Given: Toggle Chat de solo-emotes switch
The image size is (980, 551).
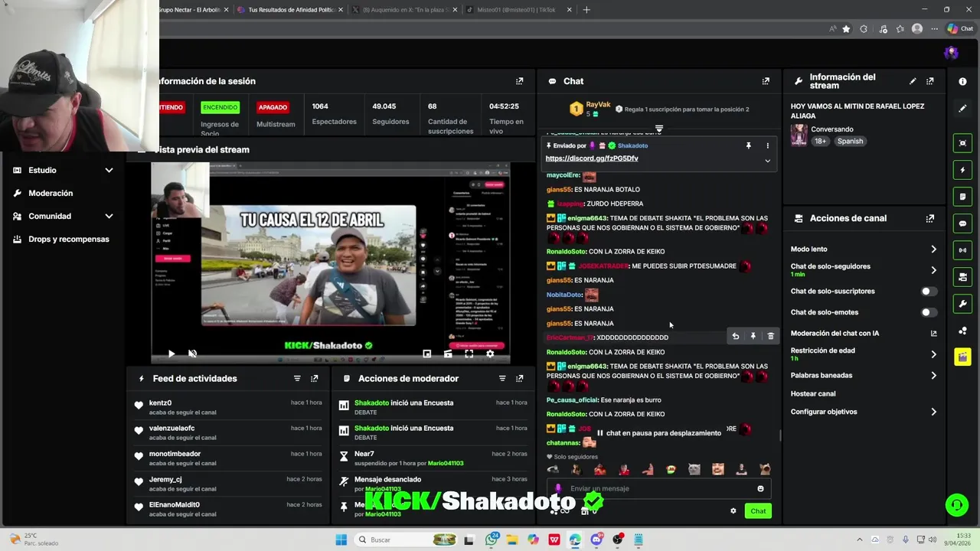Looking at the screenshot, I should (928, 312).
